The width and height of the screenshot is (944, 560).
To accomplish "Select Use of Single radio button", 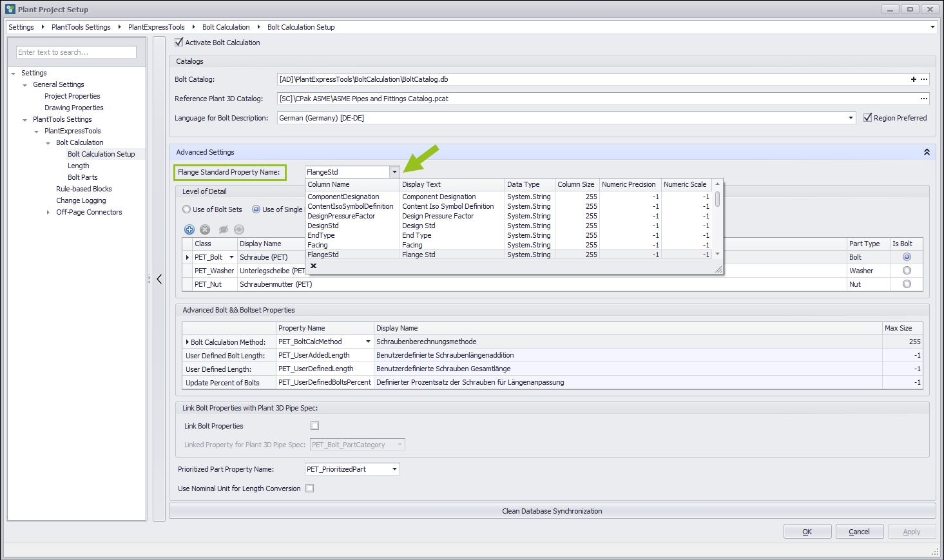I will pyautogui.click(x=256, y=209).
